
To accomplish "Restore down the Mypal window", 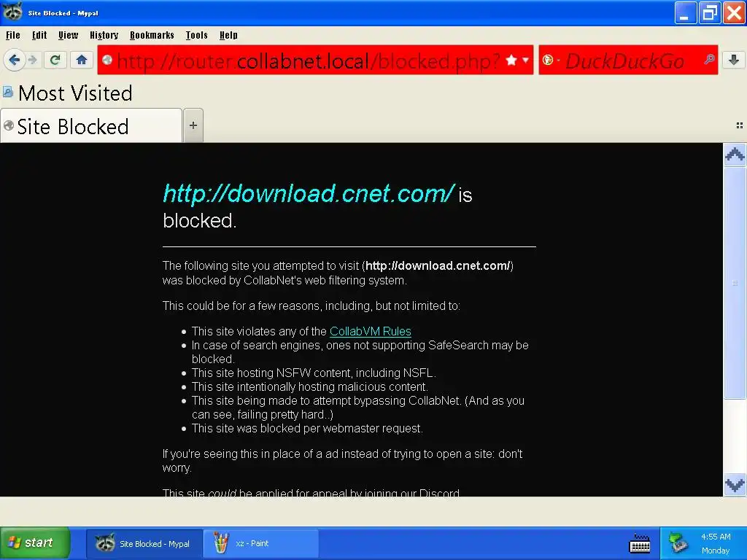I will (710, 13).
